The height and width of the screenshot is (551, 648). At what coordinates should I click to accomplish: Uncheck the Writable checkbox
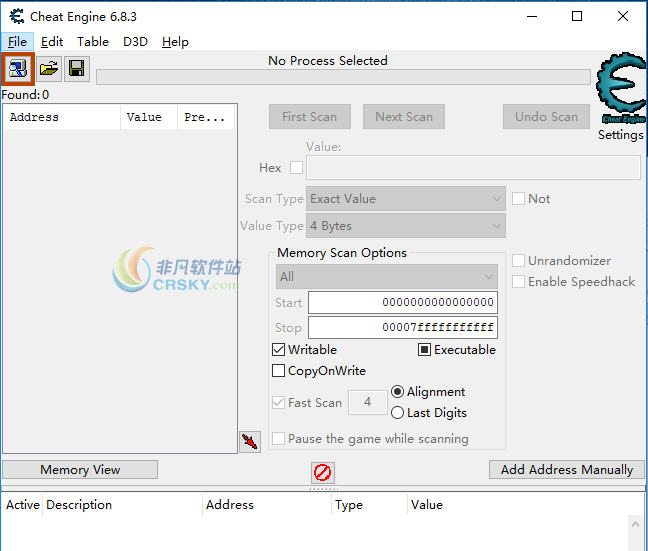click(x=279, y=350)
